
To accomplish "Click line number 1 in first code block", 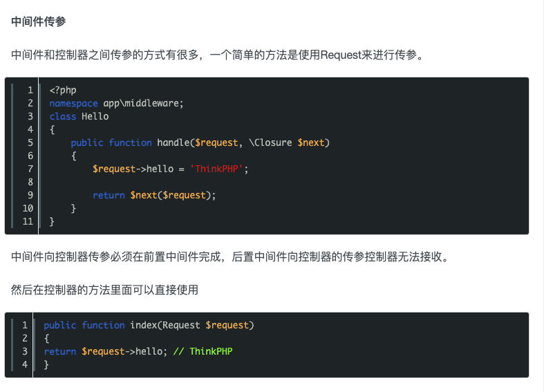I will (x=30, y=90).
